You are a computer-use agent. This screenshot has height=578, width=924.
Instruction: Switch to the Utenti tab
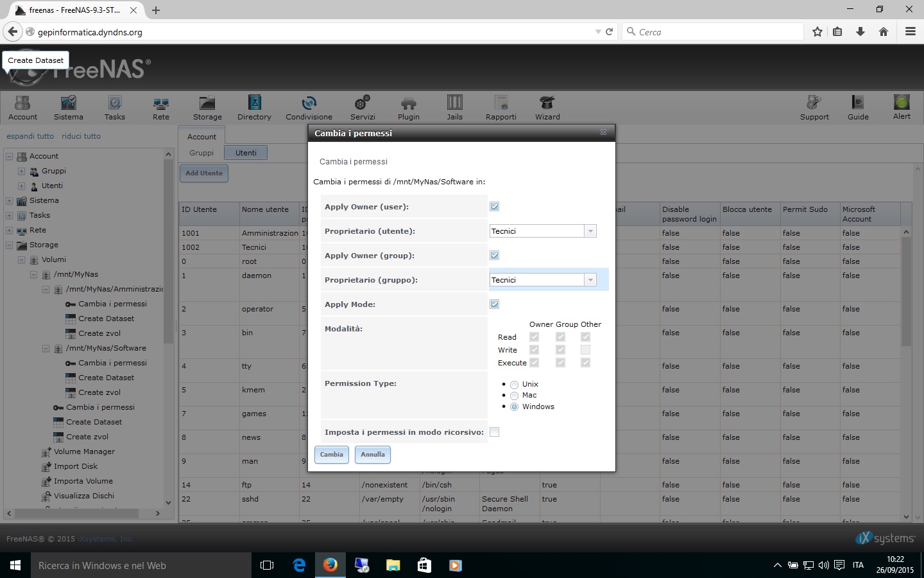pos(246,153)
